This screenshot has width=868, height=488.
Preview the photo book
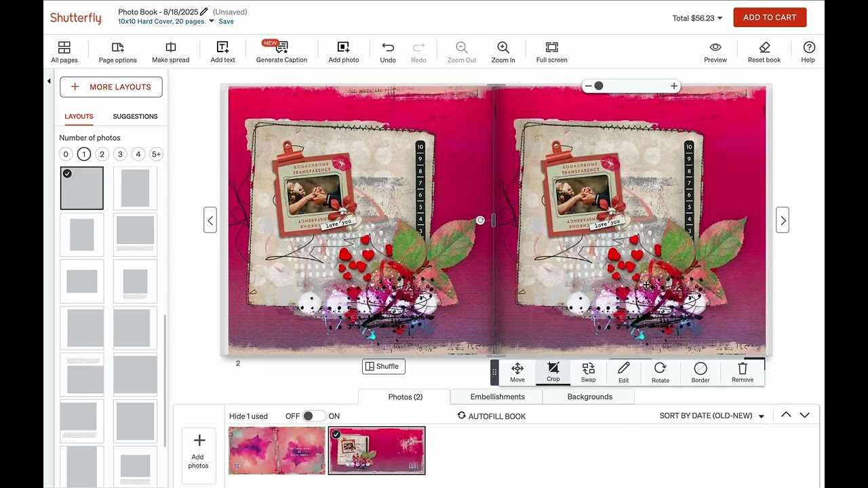point(715,52)
